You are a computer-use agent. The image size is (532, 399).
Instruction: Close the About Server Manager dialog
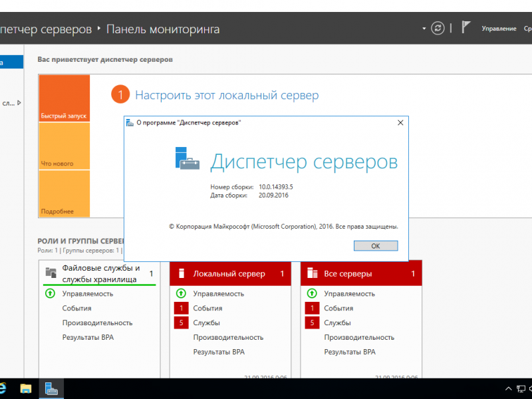point(400,123)
